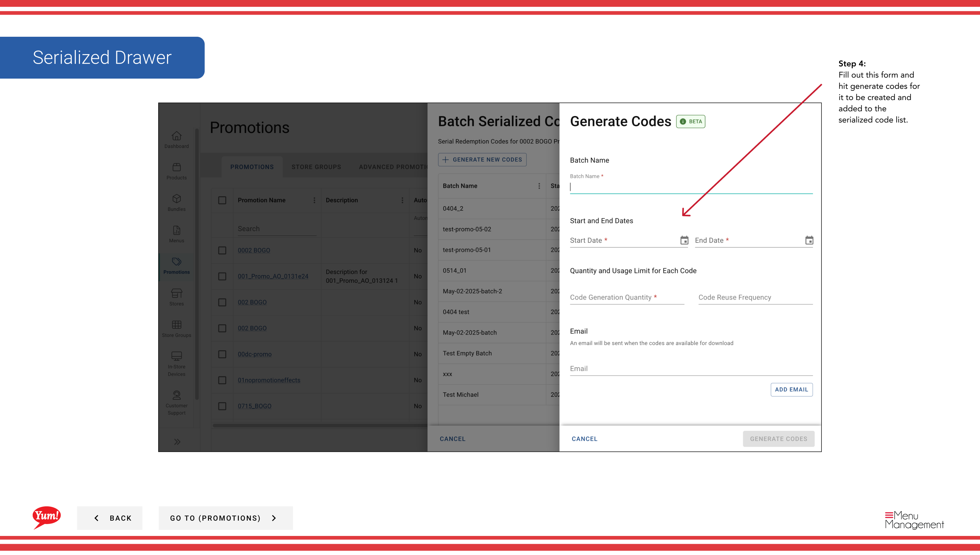Open the 001_Promo_AO_0131e24 promotion link
This screenshot has width=980, height=555.
pyautogui.click(x=273, y=276)
